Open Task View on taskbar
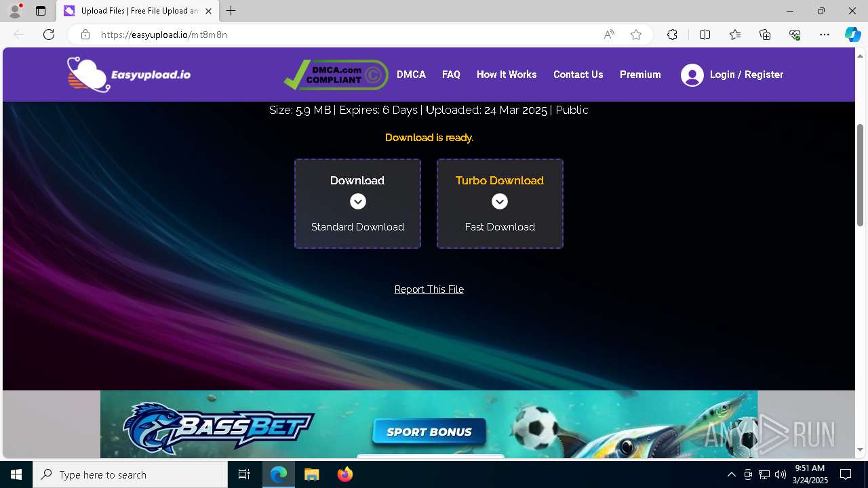The image size is (868, 488). tap(244, 474)
